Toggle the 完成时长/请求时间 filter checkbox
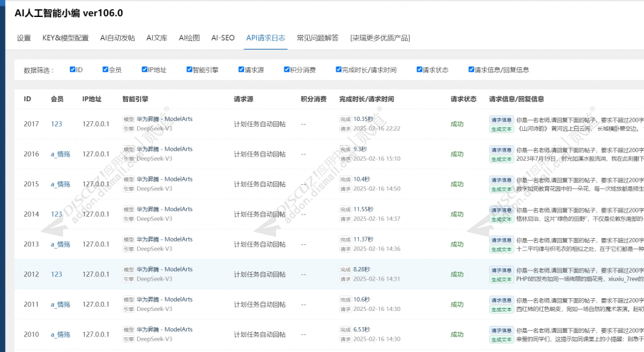The image size is (644, 352). point(338,69)
